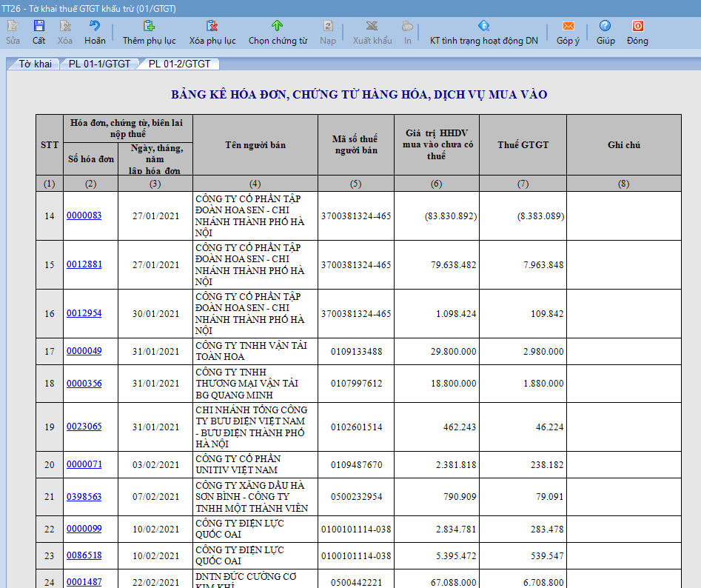Viewport: 701px width, 588px height.
Task: Click the Sửa edit icon
Action: point(13,26)
